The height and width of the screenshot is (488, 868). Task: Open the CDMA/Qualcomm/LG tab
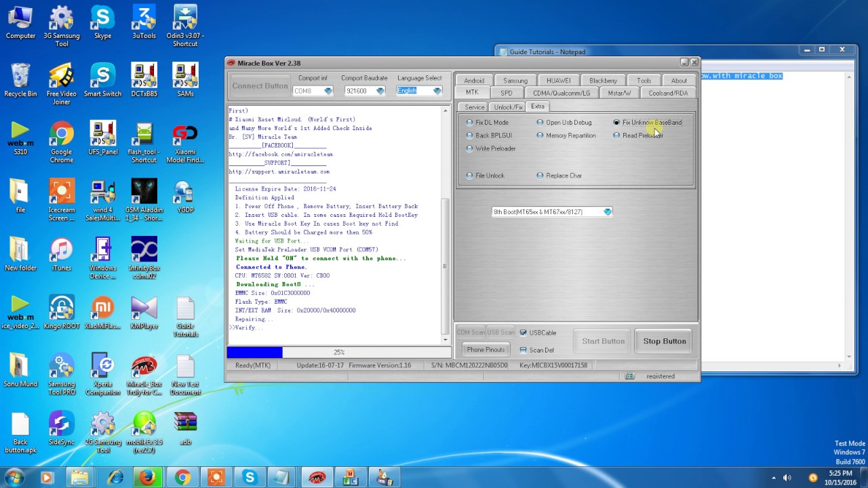[x=561, y=93]
